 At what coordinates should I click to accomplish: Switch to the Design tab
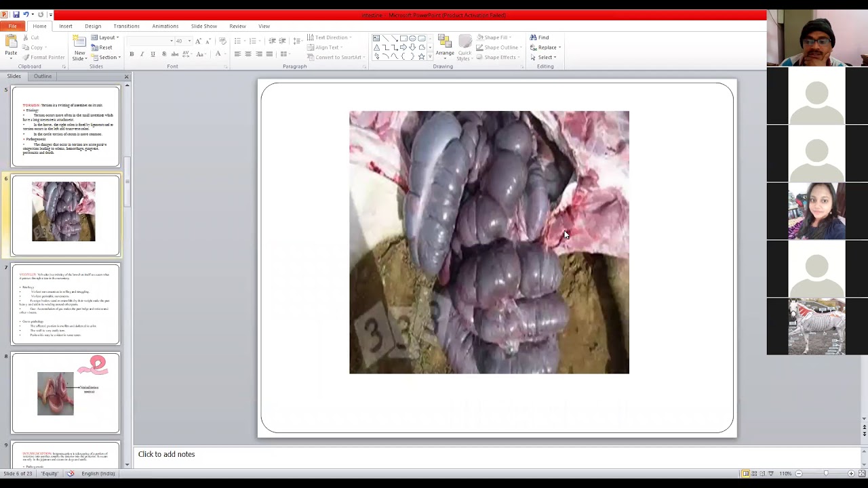point(93,26)
